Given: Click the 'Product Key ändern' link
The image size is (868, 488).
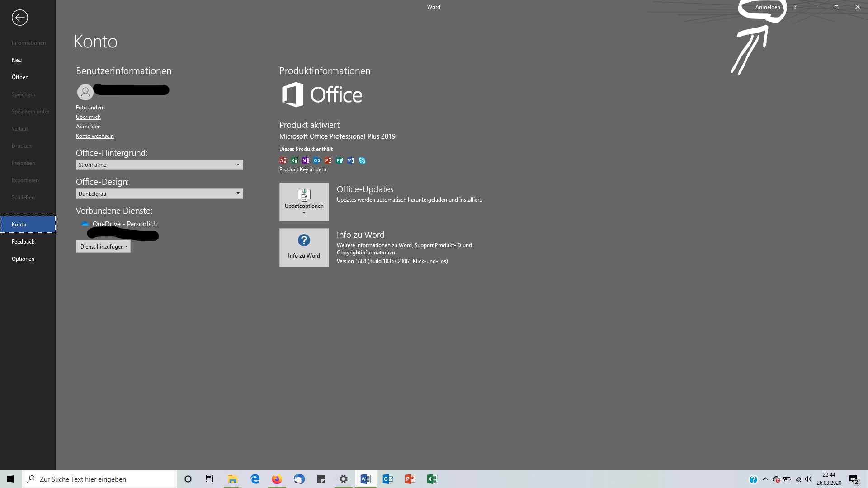Looking at the screenshot, I should pyautogui.click(x=303, y=169).
